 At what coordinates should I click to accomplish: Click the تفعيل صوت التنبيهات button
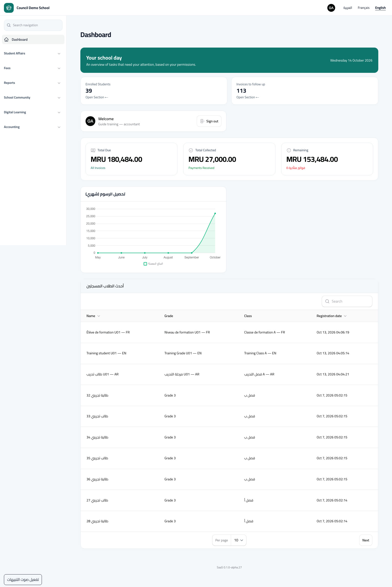23,579
